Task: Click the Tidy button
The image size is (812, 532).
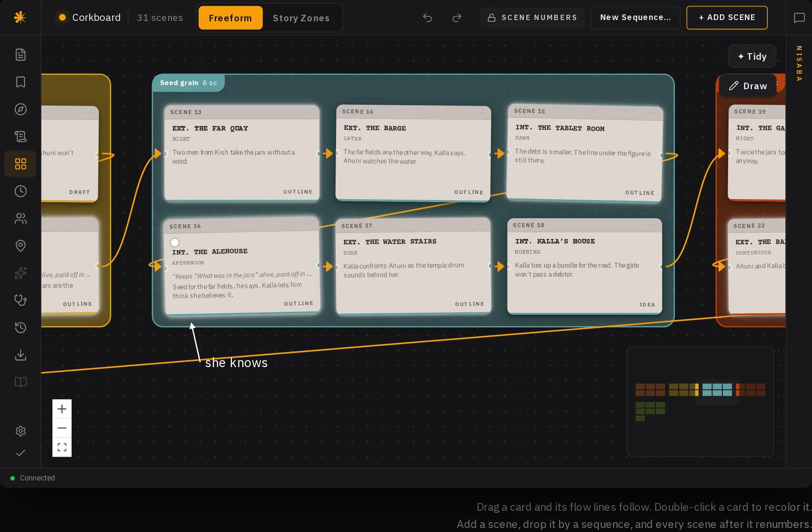Action: coord(752,56)
